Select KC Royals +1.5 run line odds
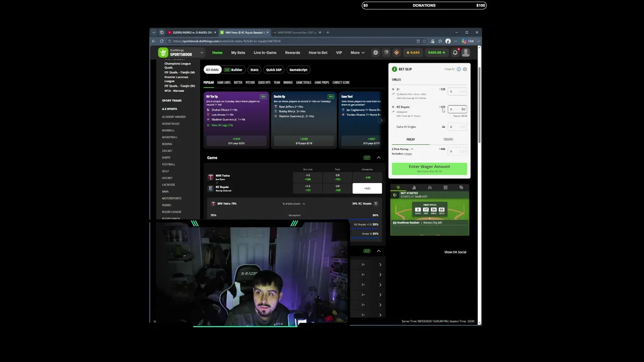Screen dimensions: 644x362 (308, 189)
